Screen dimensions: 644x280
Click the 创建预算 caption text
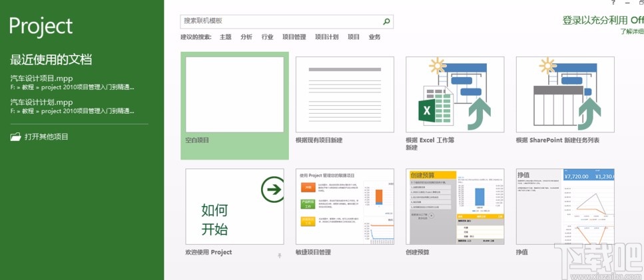(418, 252)
